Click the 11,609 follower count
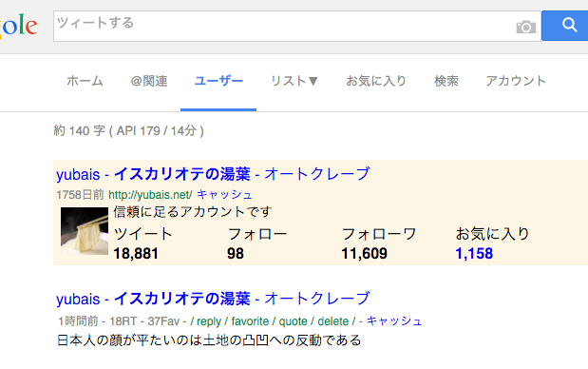The height and width of the screenshot is (369, 588). click(364, 253)
